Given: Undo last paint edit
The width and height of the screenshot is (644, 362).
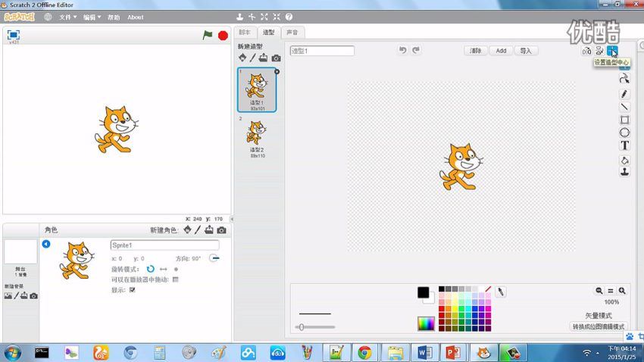Looking at the screenshot, I should click(x=402, y=50).
